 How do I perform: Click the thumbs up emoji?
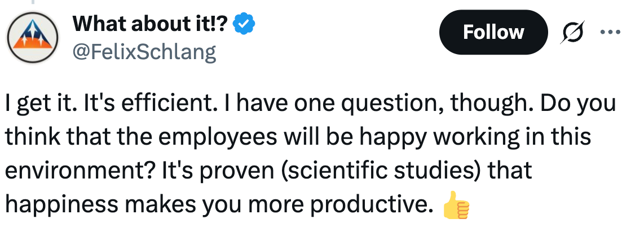(456, 206)
